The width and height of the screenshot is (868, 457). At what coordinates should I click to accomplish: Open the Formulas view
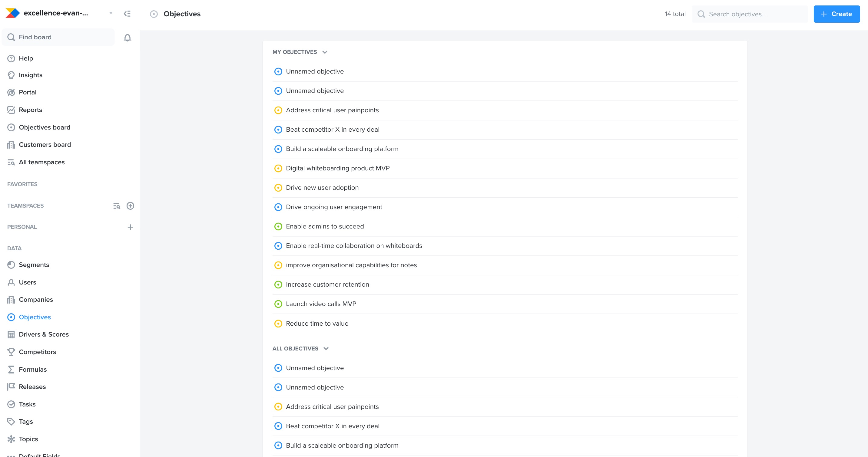[x=33, y=369]
